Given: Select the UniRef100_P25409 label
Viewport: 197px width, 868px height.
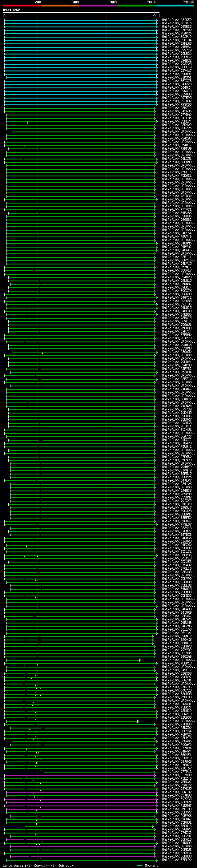Looking at the screenshot, I should click(177, 125).
